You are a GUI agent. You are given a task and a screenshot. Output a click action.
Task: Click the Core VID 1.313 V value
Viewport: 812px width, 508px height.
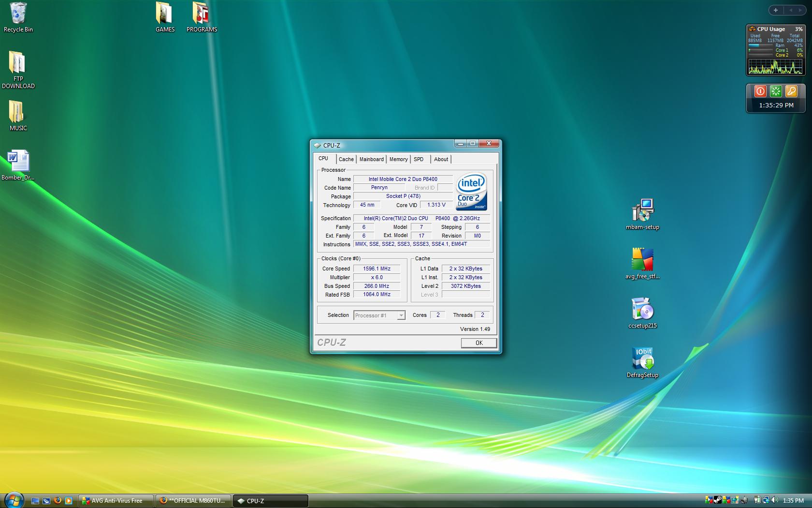(436, 205)
